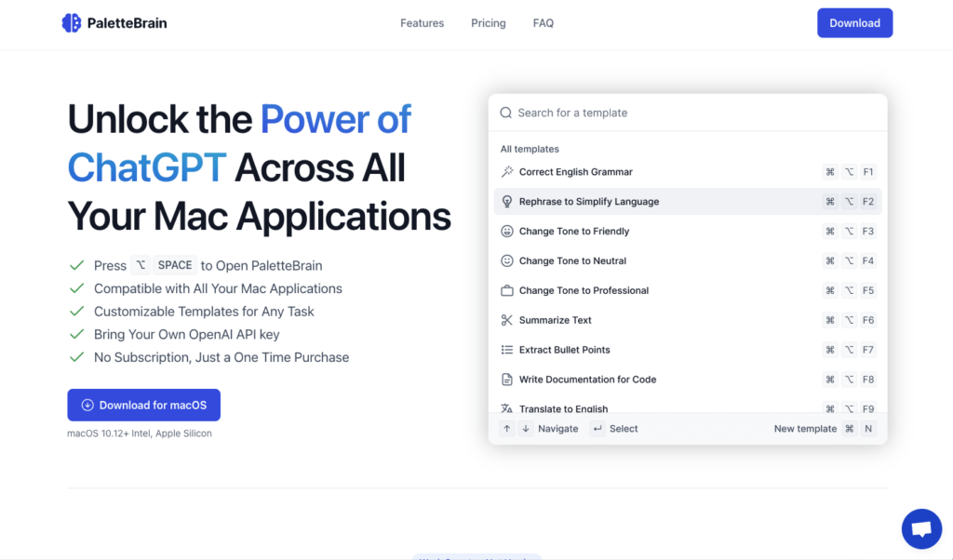Click macOS 10.12+ Intel, Apple Silicon text

click(x=140, y=433)
